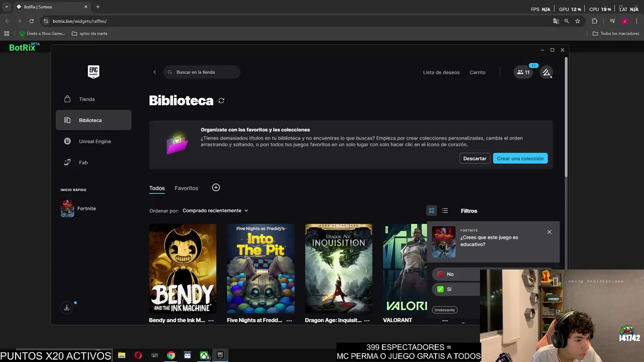The height and width of the screenshot is (362, 644).
Task: Open Carrito link
Action: point(477,72)
